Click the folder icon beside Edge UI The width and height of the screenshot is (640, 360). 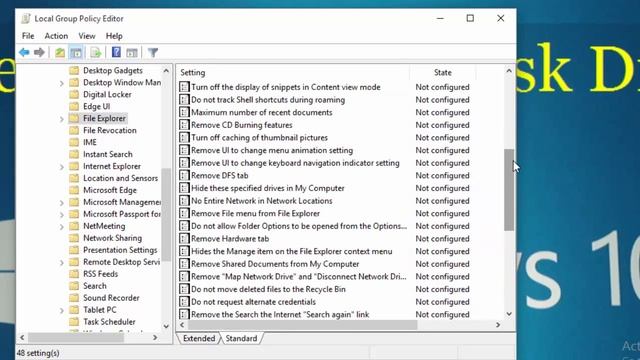pyautogui.click(x=74, y=107)
